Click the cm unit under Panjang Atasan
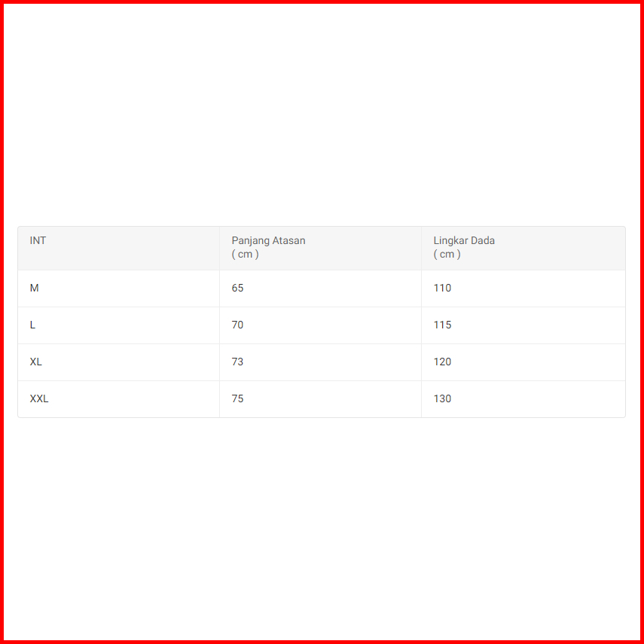The width and height of the screenshot is (644, 644). [245, 255]
